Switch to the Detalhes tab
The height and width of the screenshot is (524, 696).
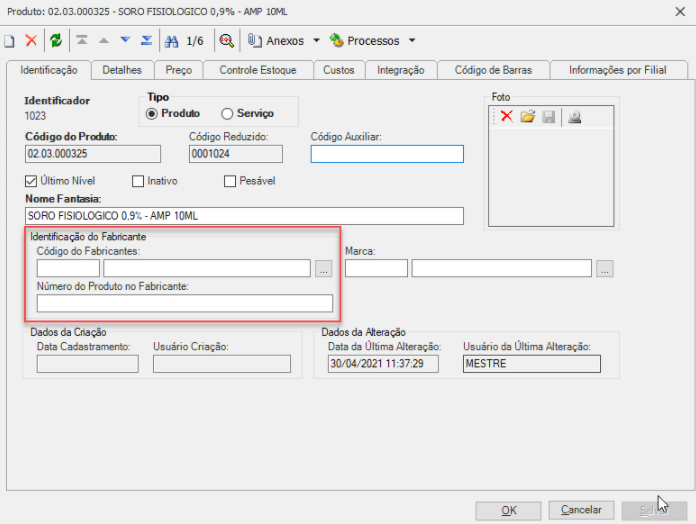[122, 70]
